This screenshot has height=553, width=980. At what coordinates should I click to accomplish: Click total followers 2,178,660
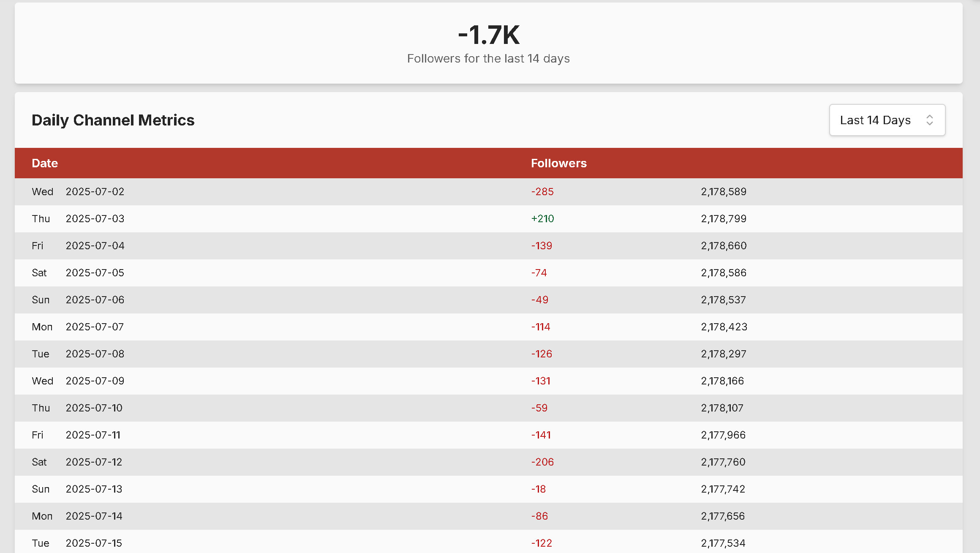coord(724,245)
